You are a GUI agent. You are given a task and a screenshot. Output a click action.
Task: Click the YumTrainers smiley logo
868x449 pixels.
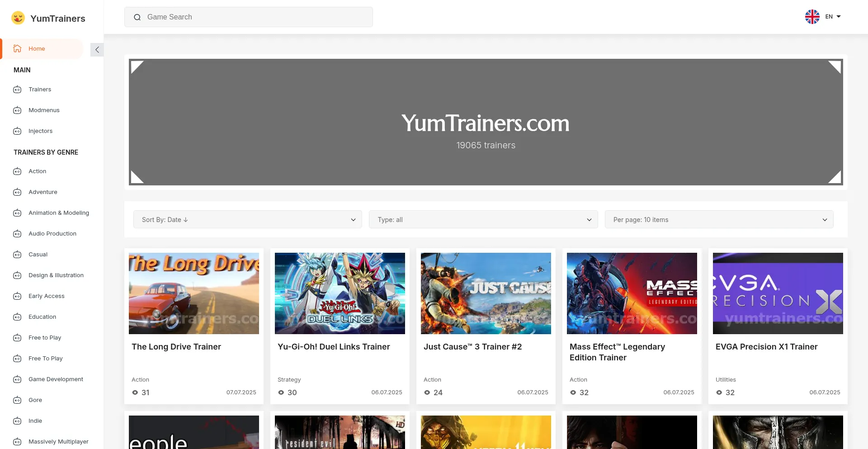[18, 18]
